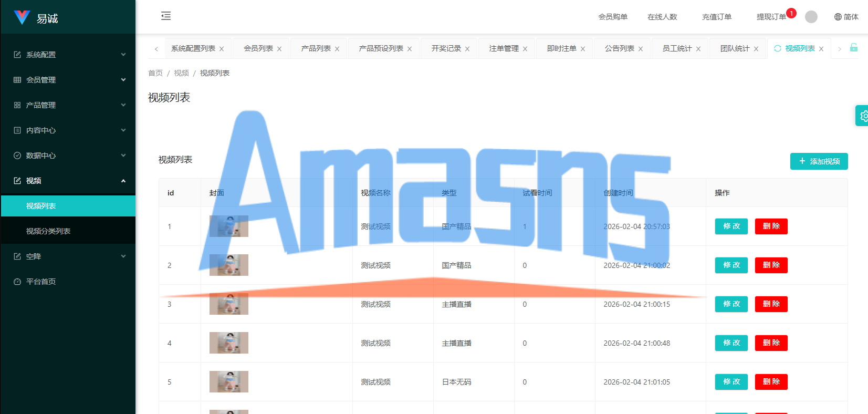Click 删除 for video id 5
Viewport: 868px width, 414px height.
[x=771, y=382]
